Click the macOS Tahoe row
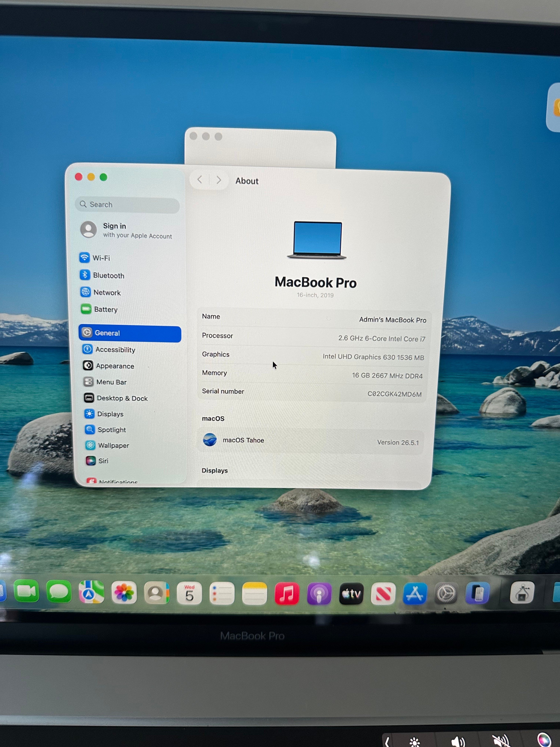This screenshot has height=747, width=560. tap(311, 441)
